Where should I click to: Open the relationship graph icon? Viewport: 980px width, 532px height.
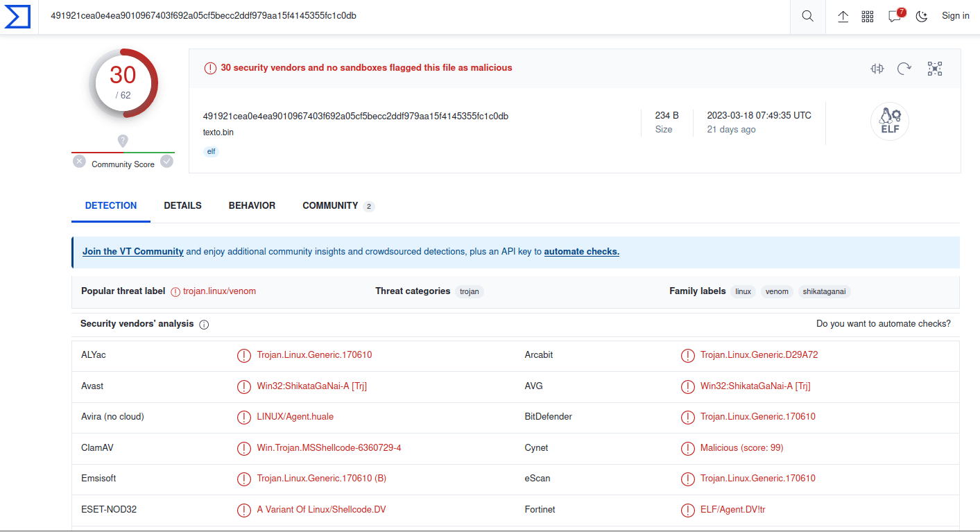pos(935,68)
